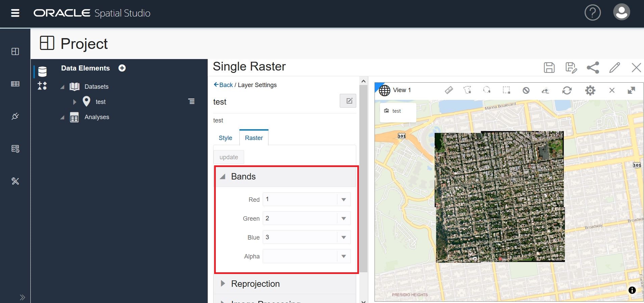Click the update button
This screenshot has height=303, width=644.
point(229,157)
